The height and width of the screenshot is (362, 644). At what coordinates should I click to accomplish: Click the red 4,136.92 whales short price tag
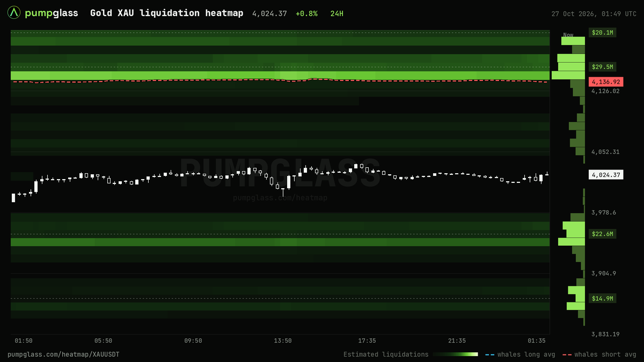(x=606, y=82)
